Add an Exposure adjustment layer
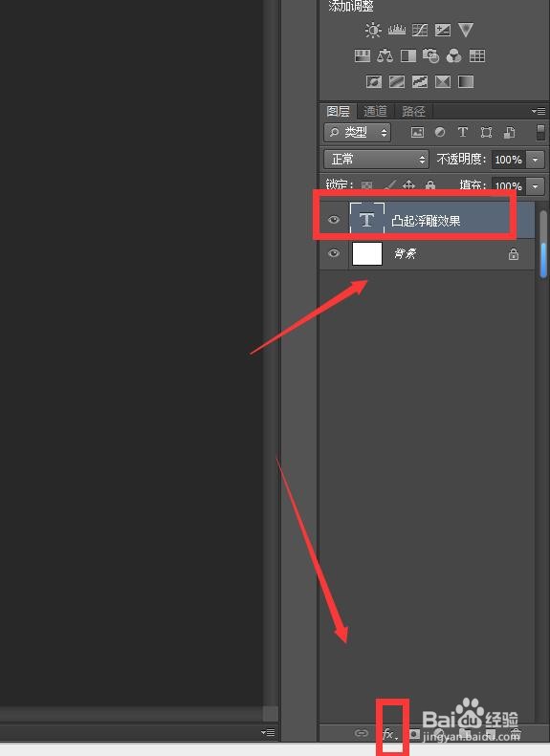 click(x=443, y=30)
